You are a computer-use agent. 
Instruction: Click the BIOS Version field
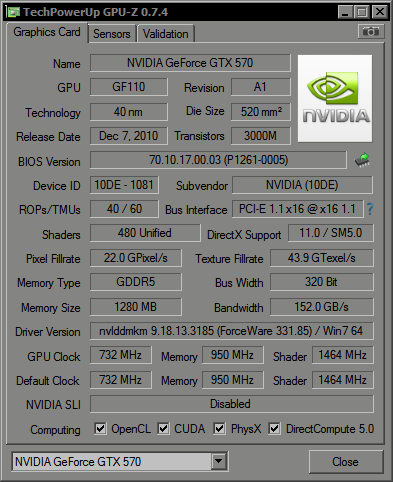click(218, 160)
